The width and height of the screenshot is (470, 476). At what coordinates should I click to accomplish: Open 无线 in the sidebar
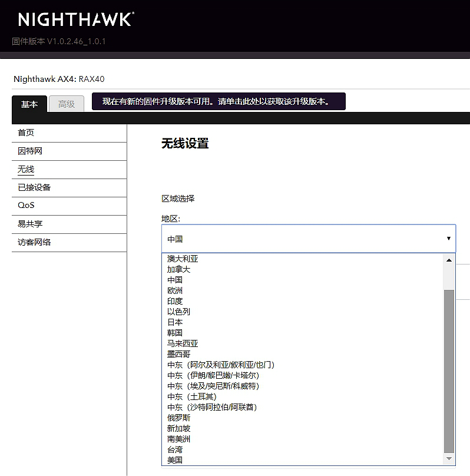69,170
